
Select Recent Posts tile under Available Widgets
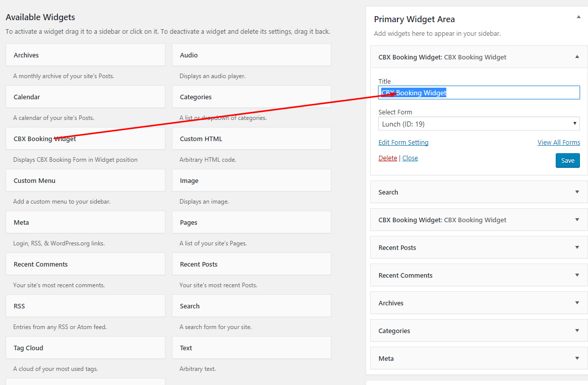coord(252,264)
